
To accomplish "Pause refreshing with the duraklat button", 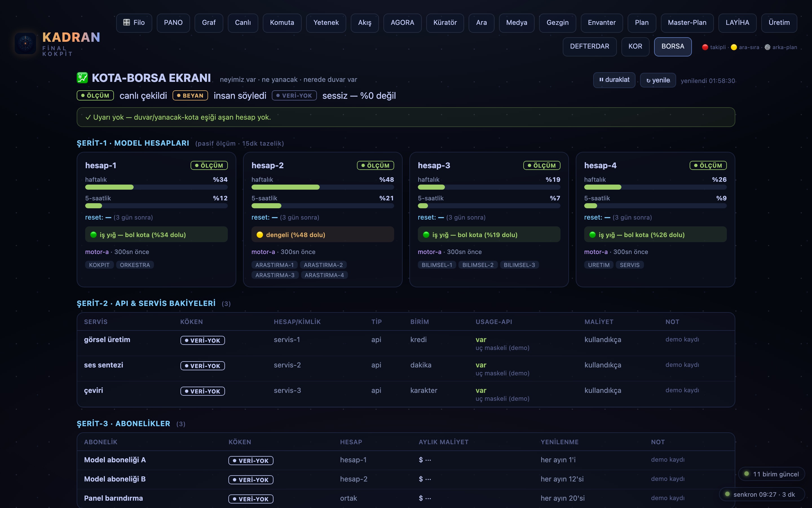I will tap(614, 80).
